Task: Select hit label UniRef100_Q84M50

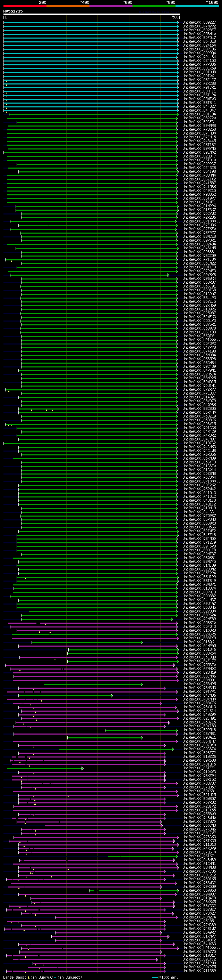Action: tap(199, 539)
